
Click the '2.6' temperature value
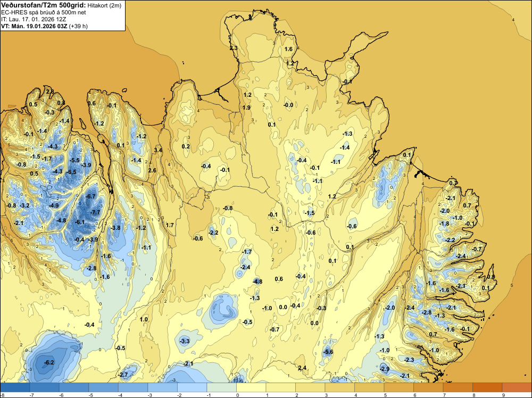[152, 170]
